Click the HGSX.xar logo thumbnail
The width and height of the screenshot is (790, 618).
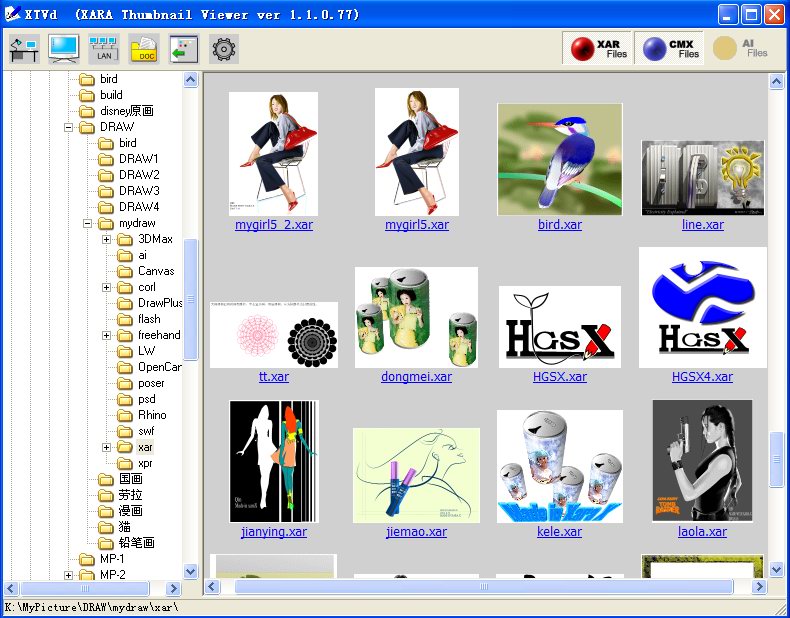(560, 327)
